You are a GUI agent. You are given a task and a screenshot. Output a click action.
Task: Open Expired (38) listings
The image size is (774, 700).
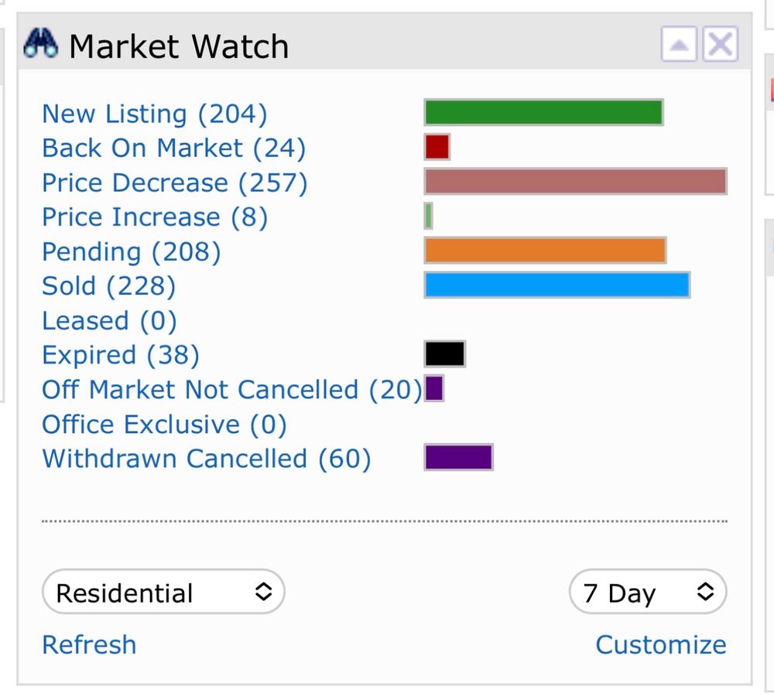click(x=121, y=355)
